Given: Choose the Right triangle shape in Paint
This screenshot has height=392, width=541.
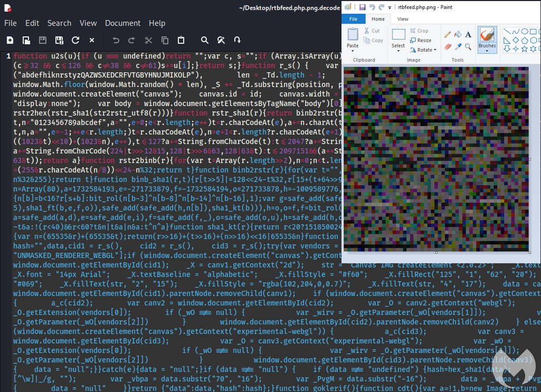Looking at the screenshot, I should (x=507, y=40).
